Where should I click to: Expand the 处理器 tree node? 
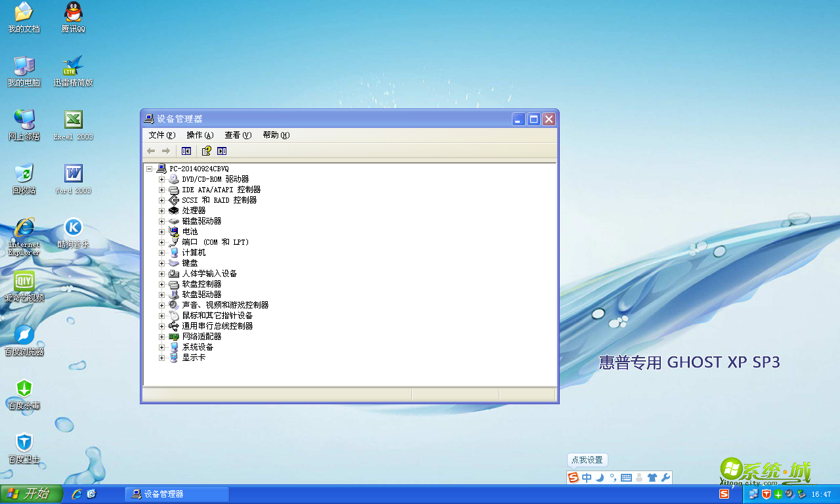point(161,210)
